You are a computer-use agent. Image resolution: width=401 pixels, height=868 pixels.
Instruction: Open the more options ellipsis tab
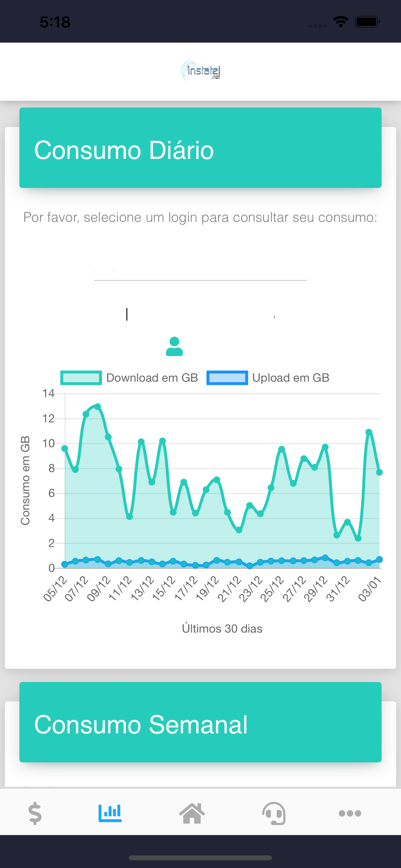tap(350, 813)
